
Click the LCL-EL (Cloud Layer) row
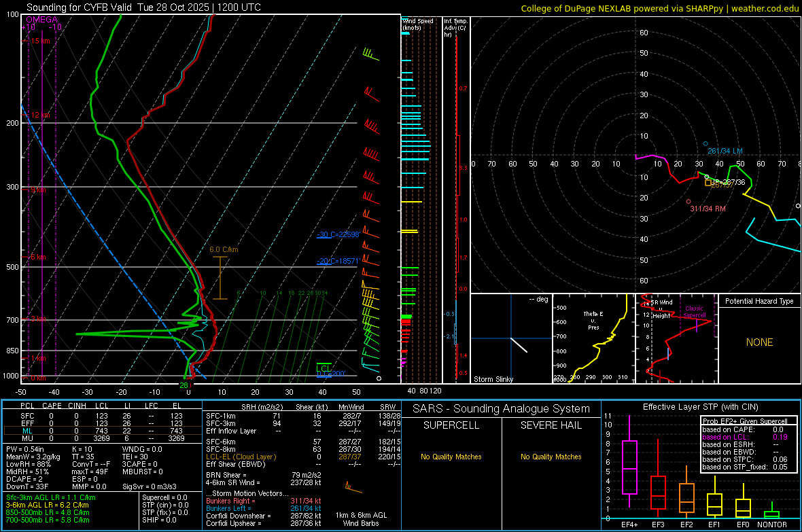[x=303, y=457]
